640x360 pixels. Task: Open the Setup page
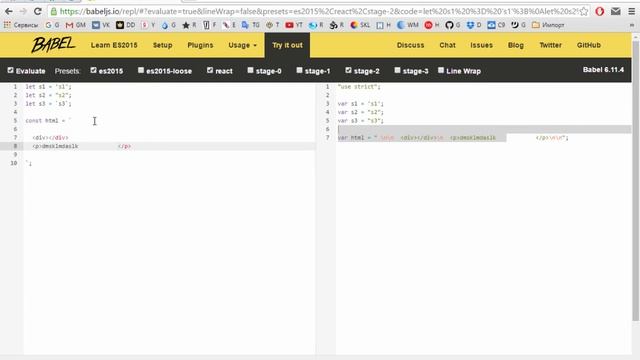tap(162, 45)
